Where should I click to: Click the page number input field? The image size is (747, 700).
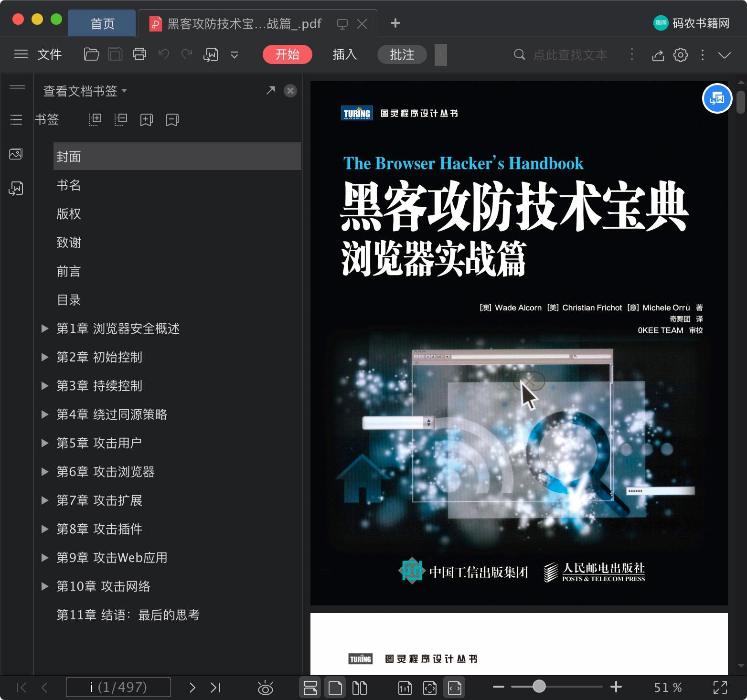[118, 687]
